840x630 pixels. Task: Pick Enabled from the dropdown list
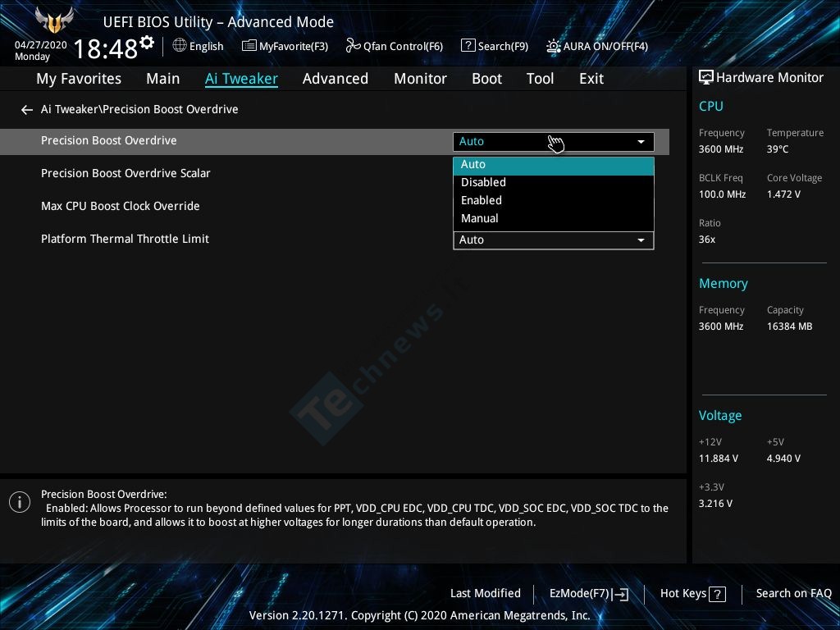tap(554, 201)
